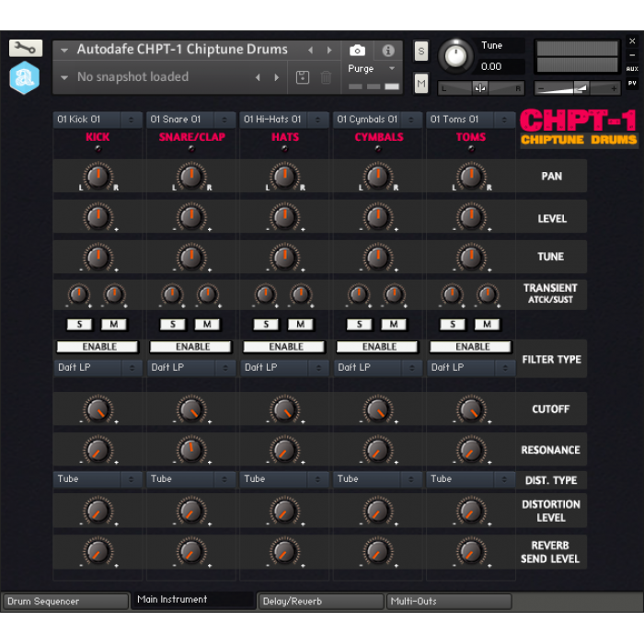Open the 01 Toms 01 sample dropdown
Screen dimensions: 644x644
tap(470, 120)
